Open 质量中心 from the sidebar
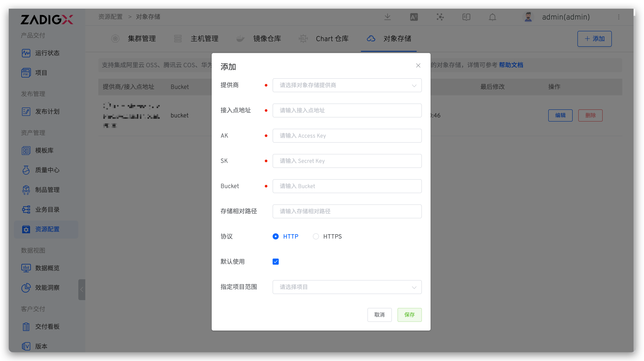Image resolution: width=644 pixels, height=361 pixels. click(x=47, y=170)
